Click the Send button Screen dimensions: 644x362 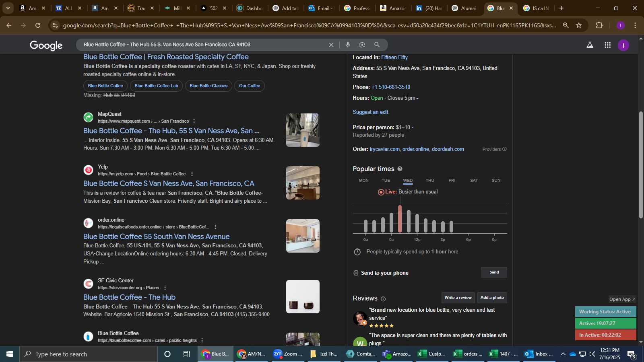[494, 272]
